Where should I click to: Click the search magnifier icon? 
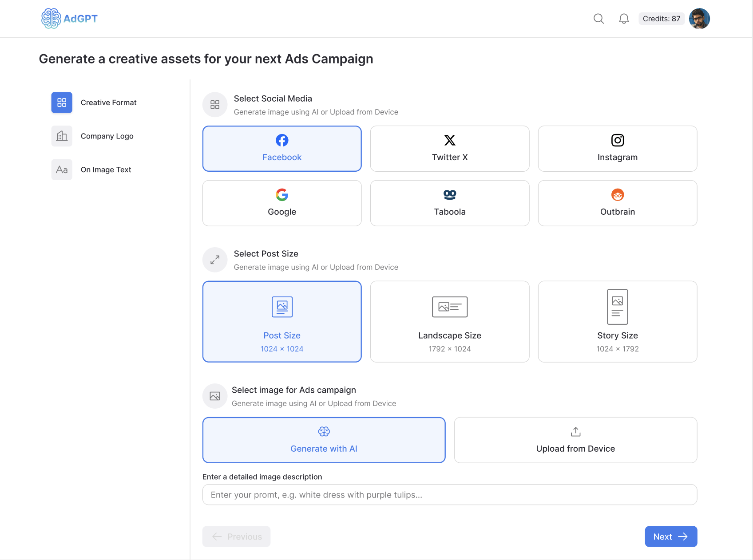(x=598, y=19)
